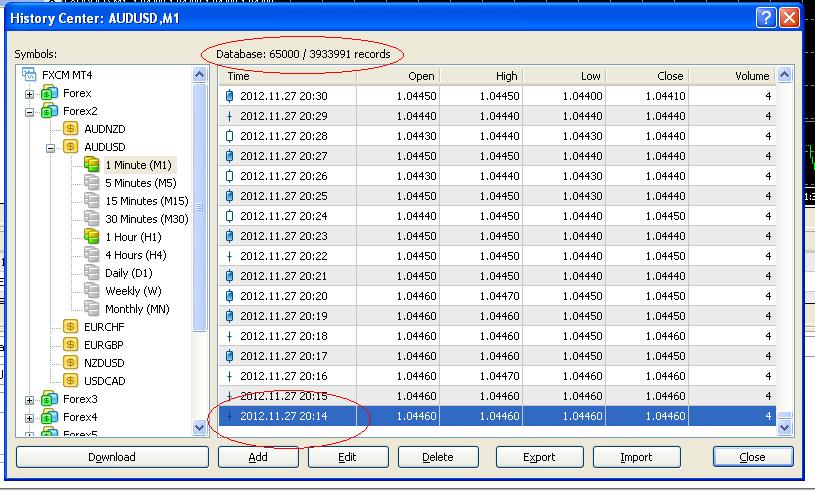Click the Download button
The image size is (815, 491).
(112, 457)
